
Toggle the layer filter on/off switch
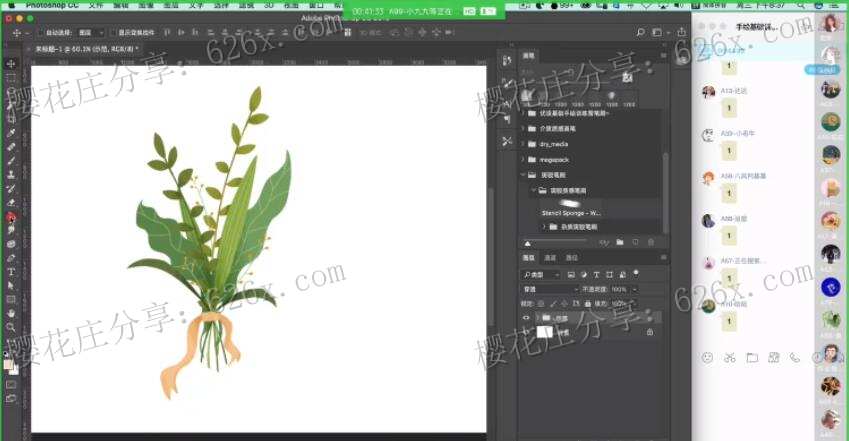636,273
